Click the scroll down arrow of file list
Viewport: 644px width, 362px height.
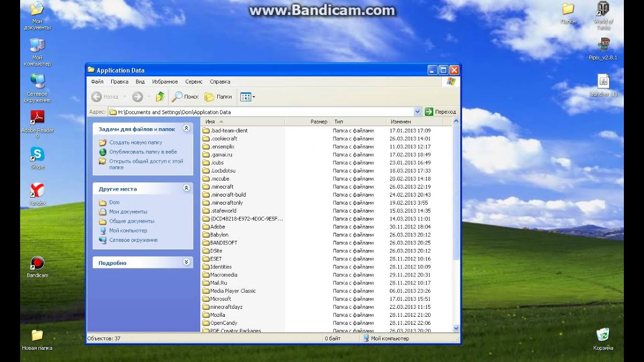pyautogui.click(x=456, y=328)
